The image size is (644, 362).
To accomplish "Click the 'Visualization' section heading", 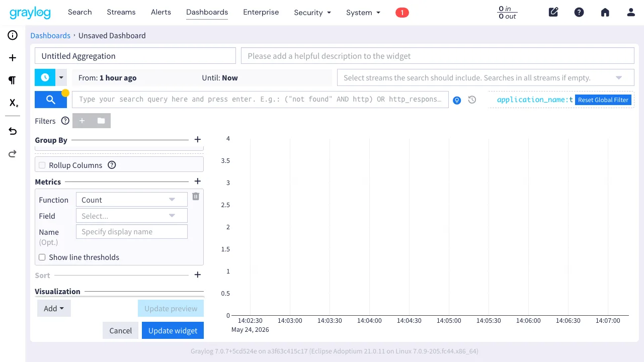I will pos(57,291).
